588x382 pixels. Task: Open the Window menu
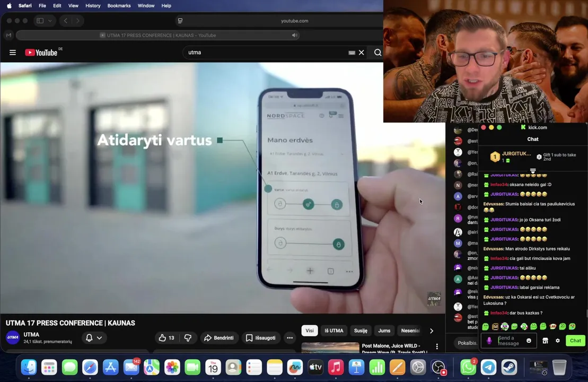click(x=146, y=6)
